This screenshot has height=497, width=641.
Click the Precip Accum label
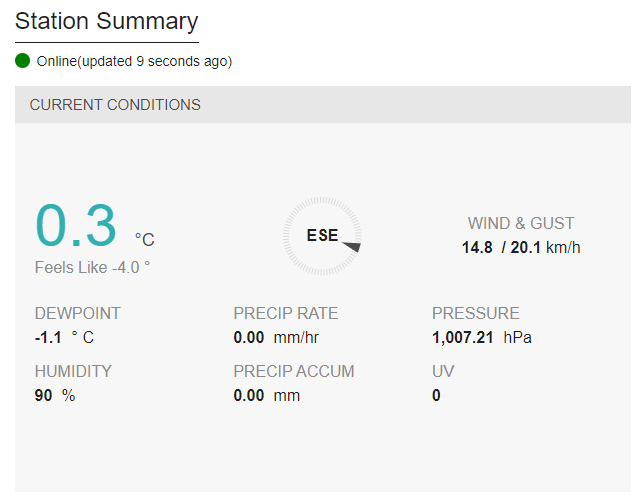[x=294, y=372]
